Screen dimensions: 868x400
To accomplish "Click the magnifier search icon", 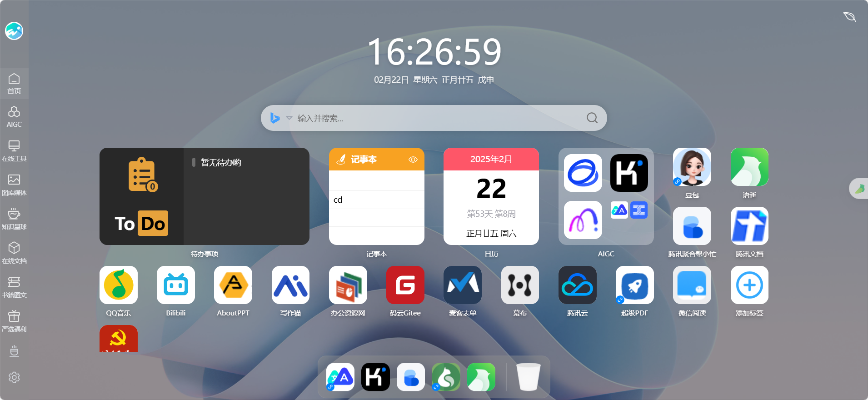I will [x=592, y=118].
